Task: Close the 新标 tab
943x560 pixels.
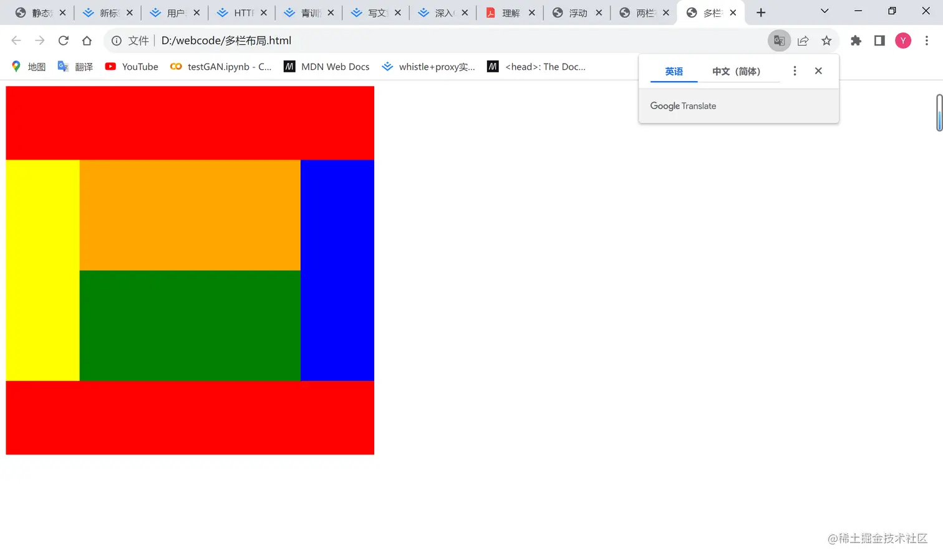Action: (x=130, y=12)
